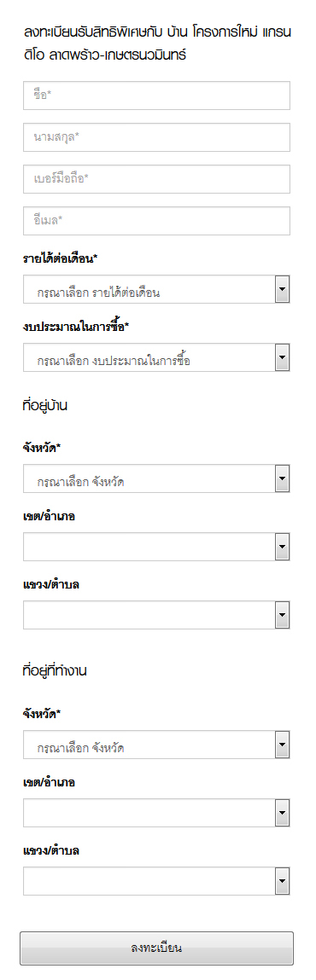Expand home address เขต/อำเภอ district dropdown arrow

282,547
